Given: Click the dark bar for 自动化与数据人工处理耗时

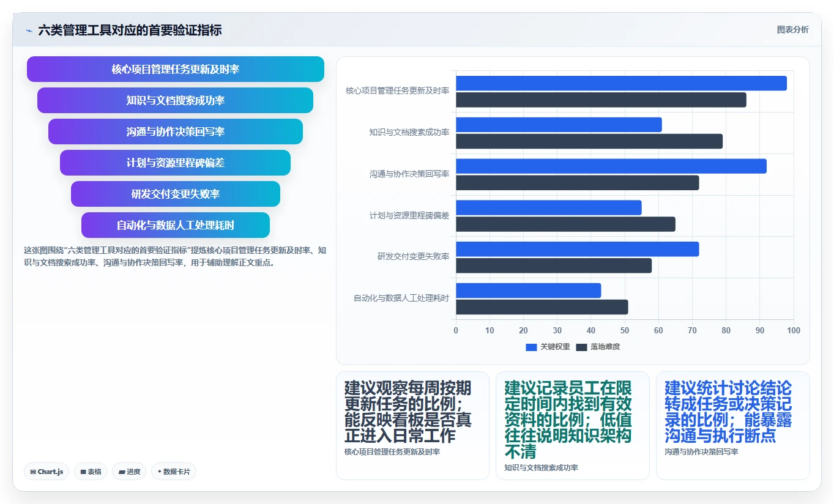Looking at the screenshot, I should click(542, 307).
